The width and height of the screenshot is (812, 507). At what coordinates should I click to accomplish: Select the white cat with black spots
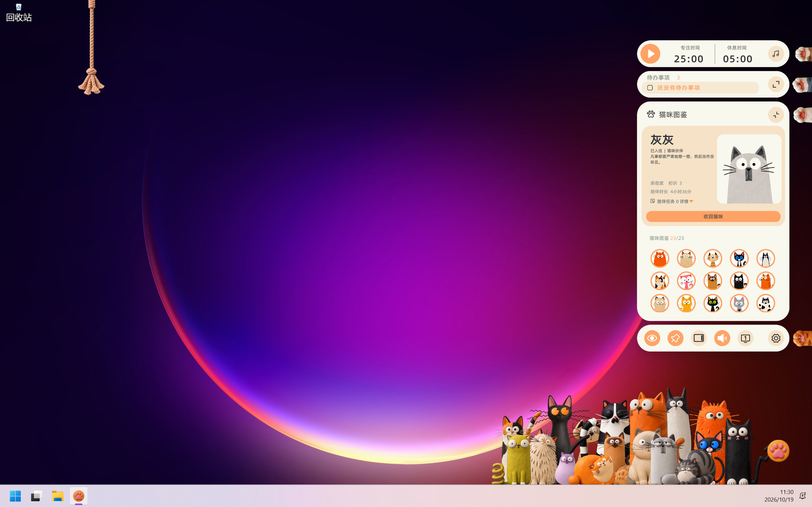pos(766,303)
